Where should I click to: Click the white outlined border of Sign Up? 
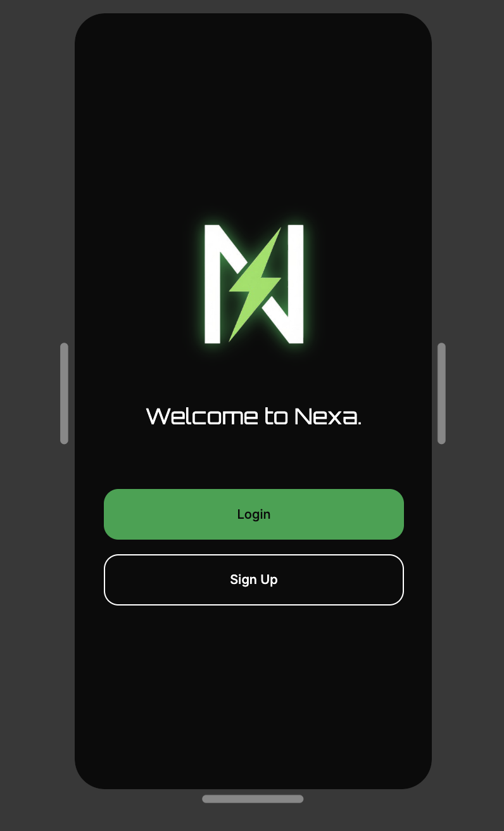[254, 555]
